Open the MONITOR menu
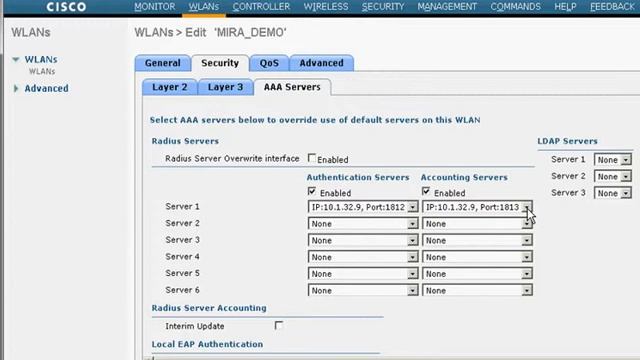Viewport: 640px width, 360px height. tap(155, 7)
